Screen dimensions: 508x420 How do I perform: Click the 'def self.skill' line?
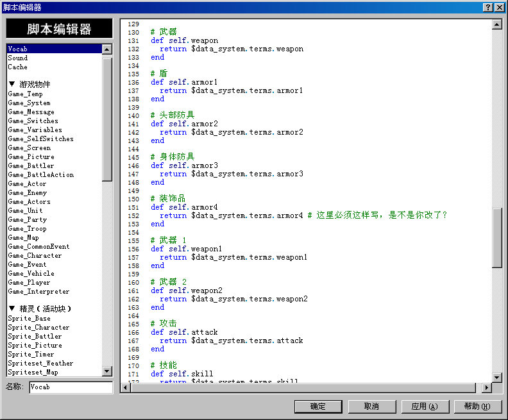(x=182, y=374)
